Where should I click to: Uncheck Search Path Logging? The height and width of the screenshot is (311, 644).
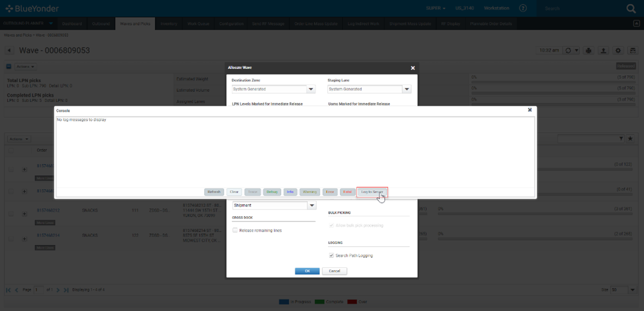click(x=332, y=256)
